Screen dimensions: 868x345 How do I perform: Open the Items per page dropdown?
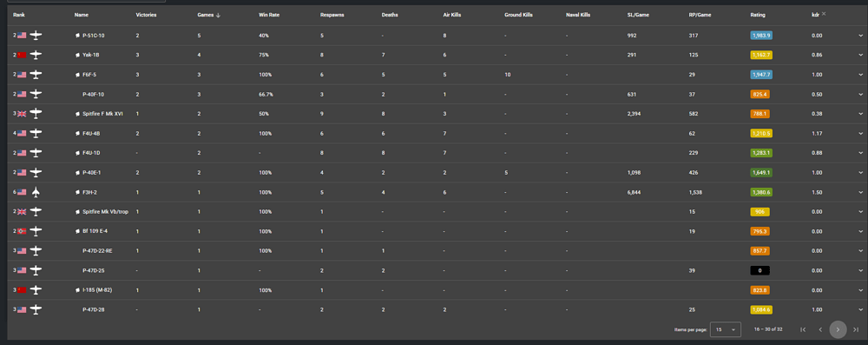[x=725, y=329]
